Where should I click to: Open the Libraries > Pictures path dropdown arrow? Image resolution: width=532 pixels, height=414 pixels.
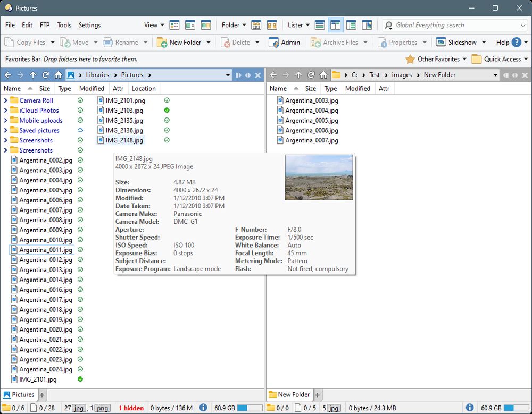click(228, 75)
